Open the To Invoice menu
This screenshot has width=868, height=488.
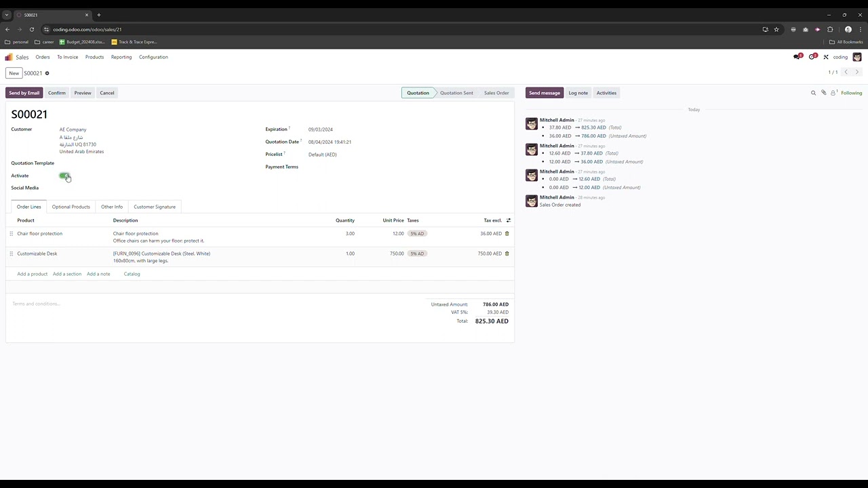[x=67, y=57]
